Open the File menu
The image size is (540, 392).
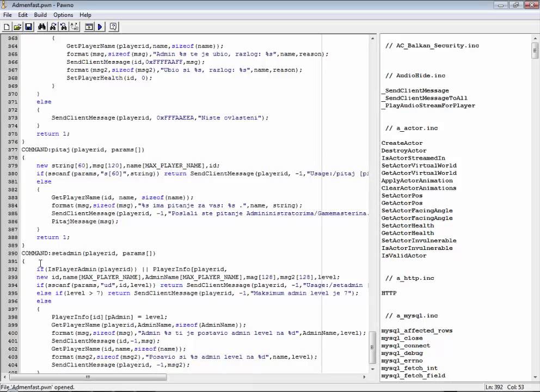point(8,15)
